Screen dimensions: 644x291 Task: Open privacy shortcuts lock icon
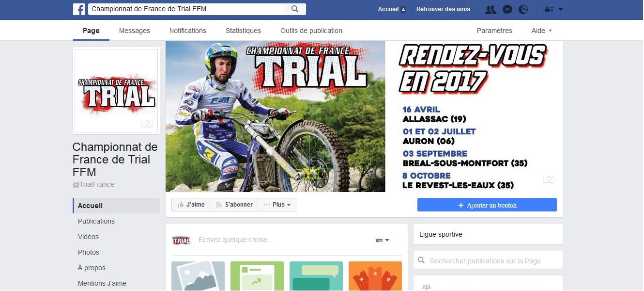pyautogui.click(x=549, y=9)
